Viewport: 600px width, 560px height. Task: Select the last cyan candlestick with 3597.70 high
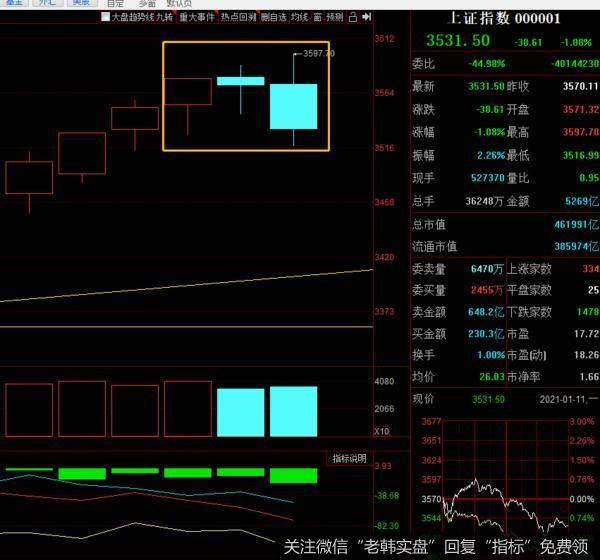[293, 106]
